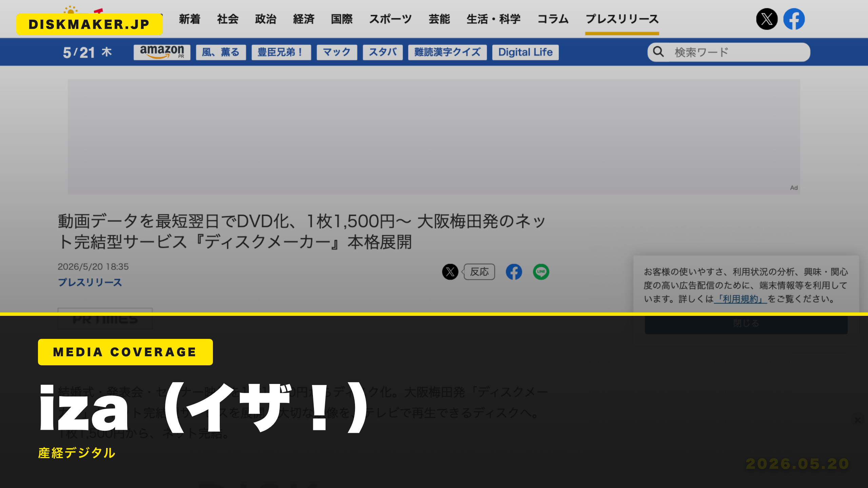Click the スタバ topic tag
This screenshot has width=868, height=488.
click(x=383, y=52)
